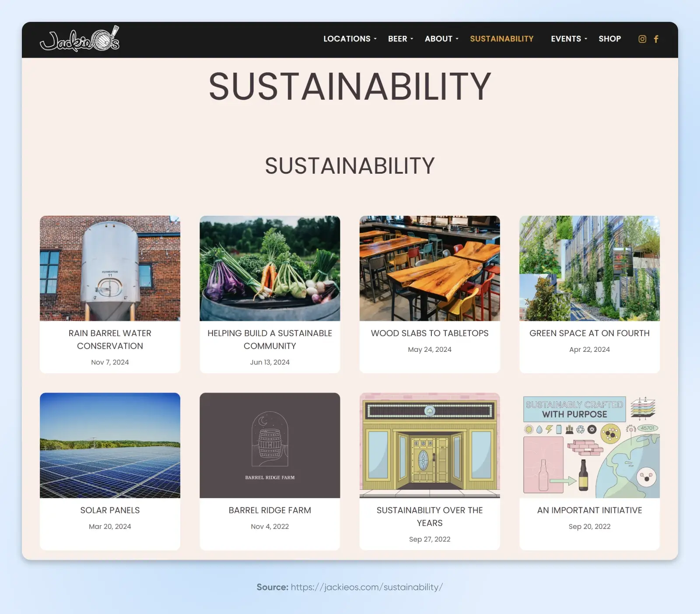The image size is (700, 614).
Task: Expand the About dropdown menu
Action: point(441,39)
